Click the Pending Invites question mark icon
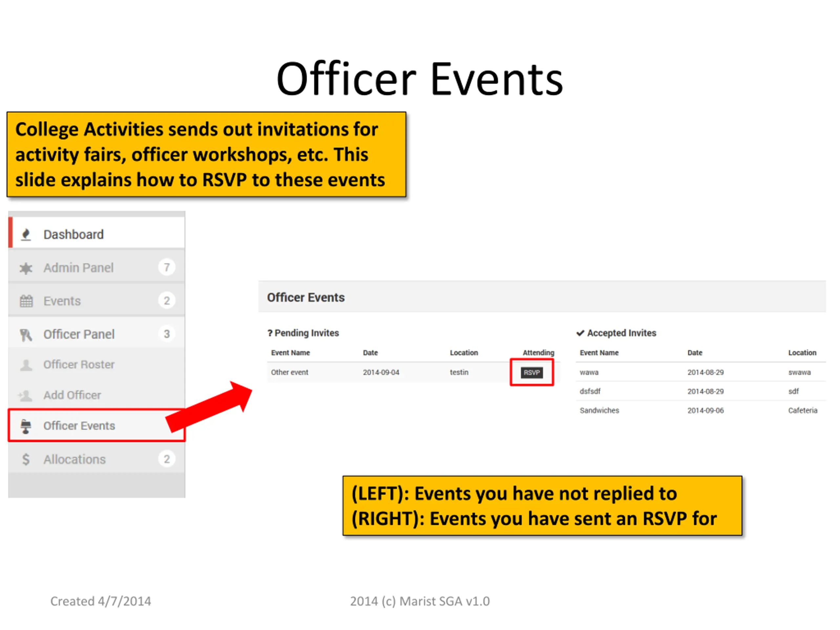 point(270,333)
